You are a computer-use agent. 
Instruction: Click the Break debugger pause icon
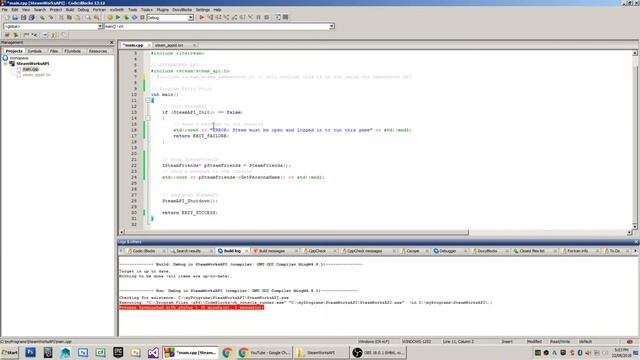(x=258, y=18)
